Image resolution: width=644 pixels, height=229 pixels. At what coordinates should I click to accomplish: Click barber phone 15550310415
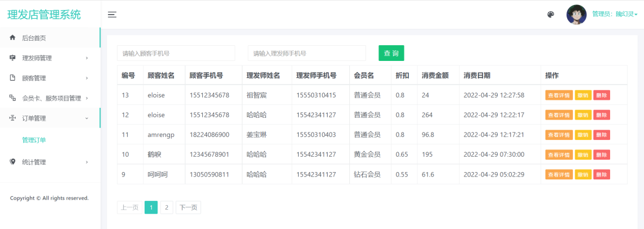pyautogui.click(x=316, y=95)
